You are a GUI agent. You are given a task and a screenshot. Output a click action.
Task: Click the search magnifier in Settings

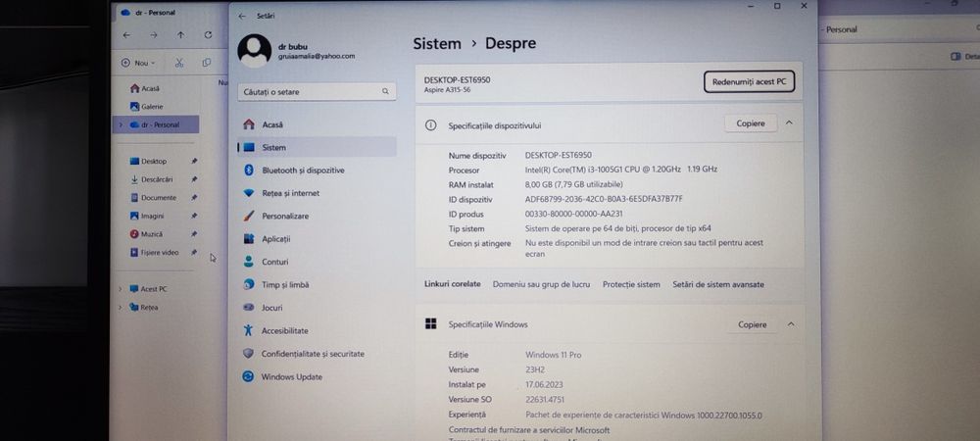pos(385,92)
